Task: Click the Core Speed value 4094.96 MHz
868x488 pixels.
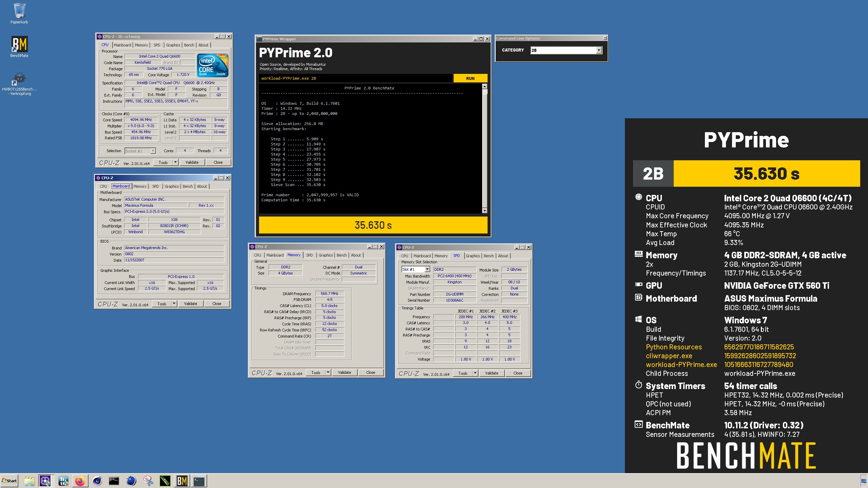Action: [x=141, y=120]
